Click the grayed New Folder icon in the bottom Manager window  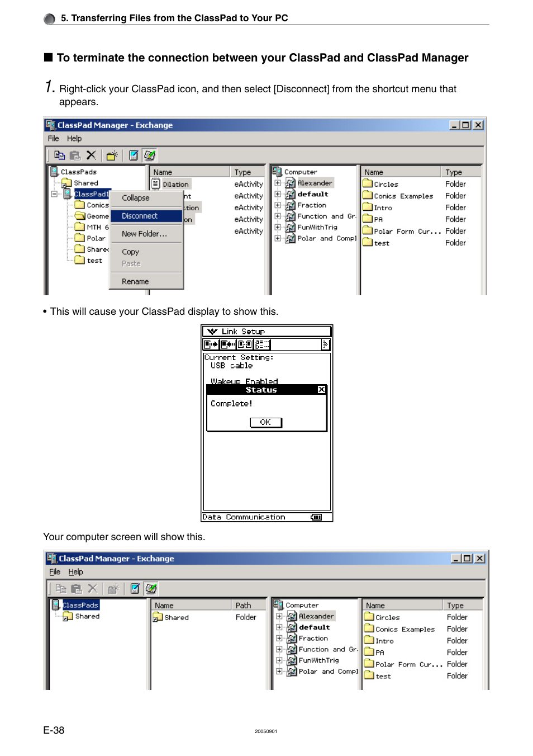pyautogui.click(x=113, y=589)
